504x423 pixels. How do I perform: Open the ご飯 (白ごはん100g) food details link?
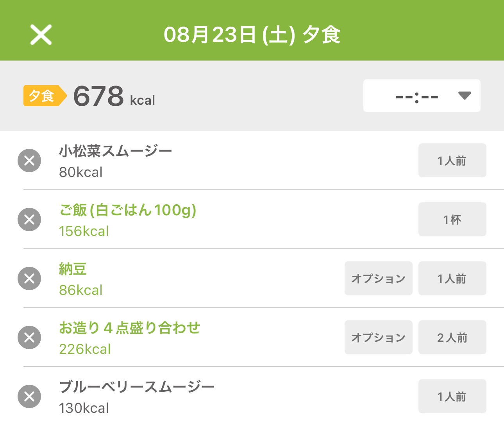coord(127,210)
